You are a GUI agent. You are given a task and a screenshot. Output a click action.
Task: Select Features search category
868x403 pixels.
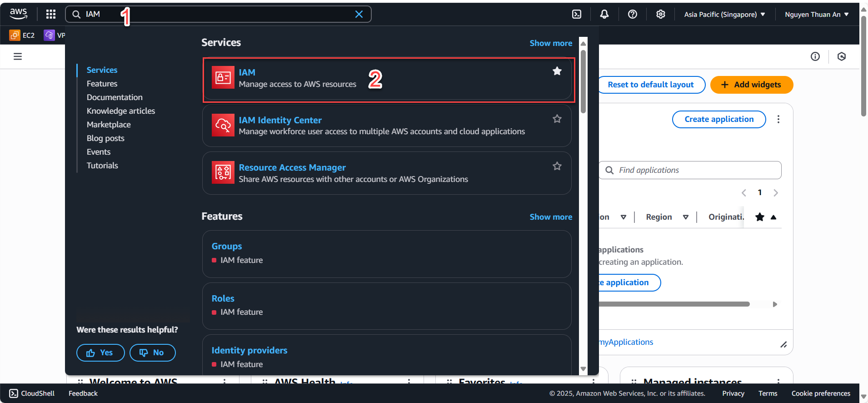pyautogui.click(x=102, y=83)
